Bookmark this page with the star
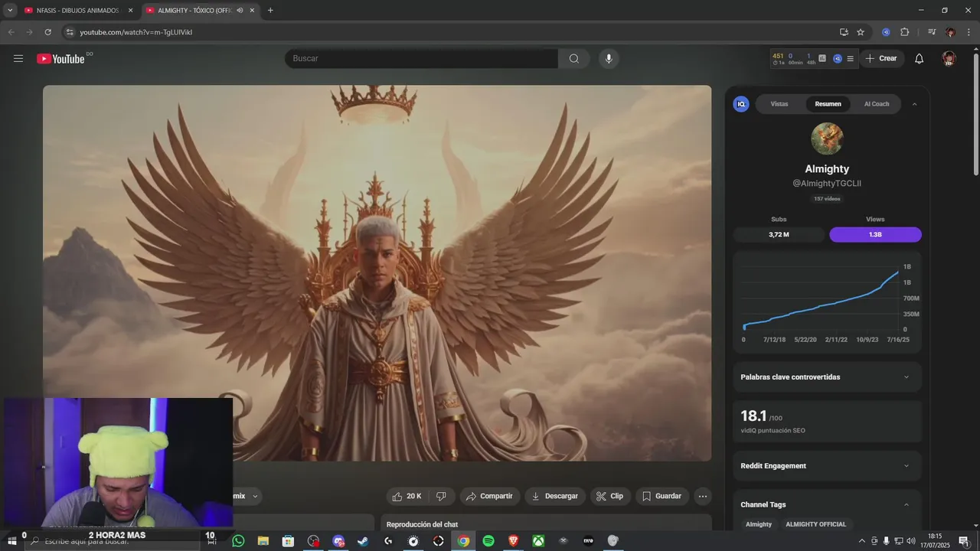The width and height of the screenshot is (980, 551). click(861, 32)
